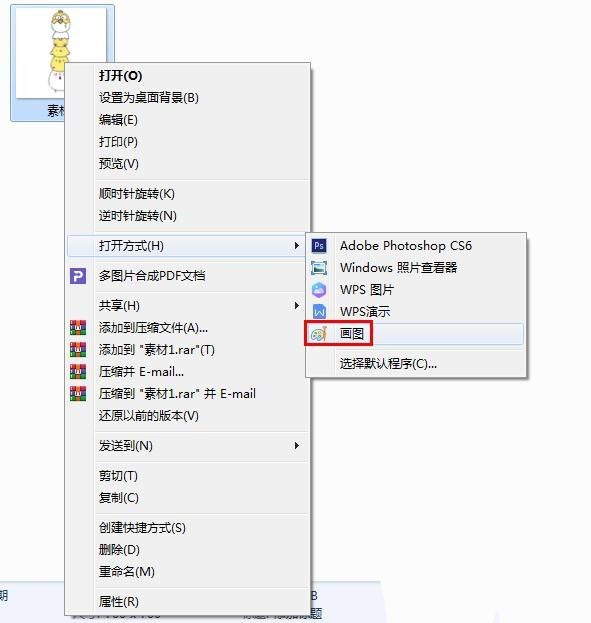
Task: Open with WPS演示
Action: [x=416, y=312]
